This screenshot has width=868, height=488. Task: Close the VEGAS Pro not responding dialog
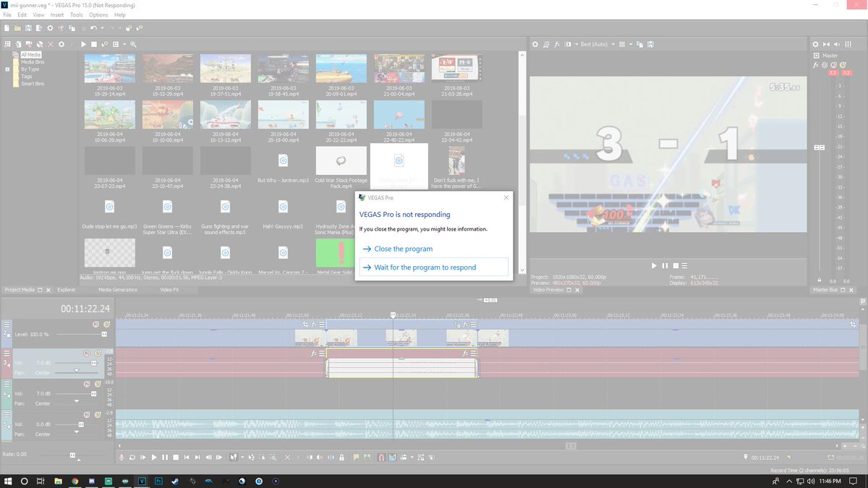(x=506, y=197)
